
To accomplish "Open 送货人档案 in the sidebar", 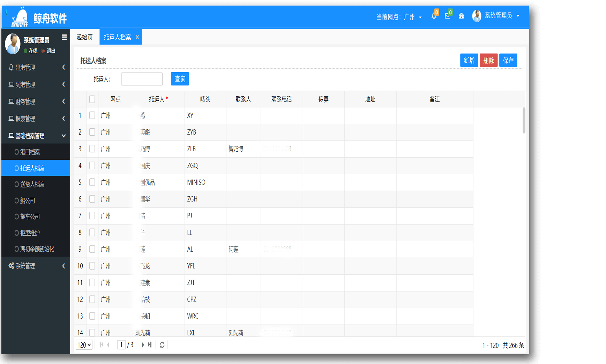I will click(32, 184).
